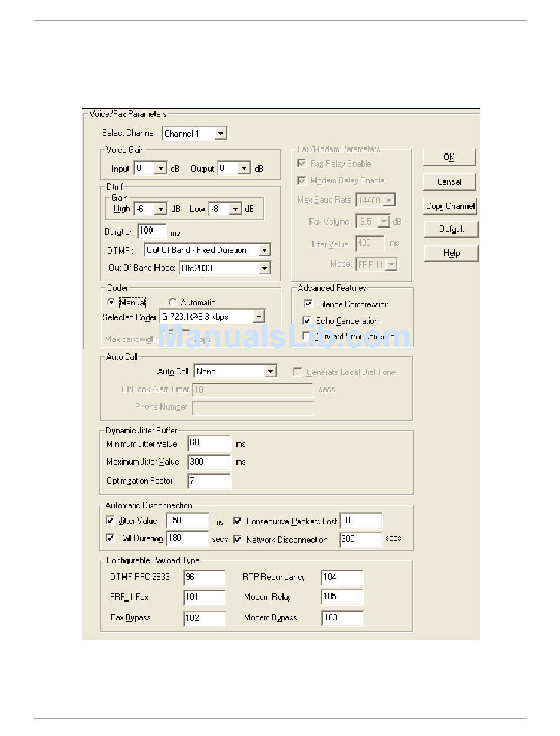Click the Fax Relay Enable checkbox

click(302, 163)
